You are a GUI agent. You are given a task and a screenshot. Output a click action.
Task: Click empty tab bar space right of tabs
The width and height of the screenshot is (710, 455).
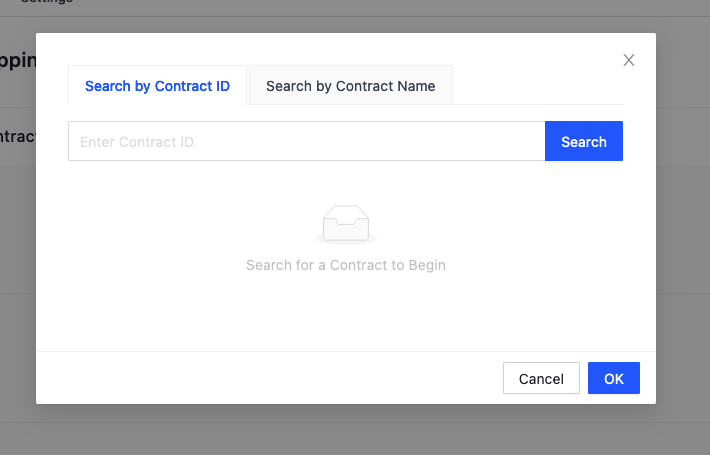[x=538, y=86]
